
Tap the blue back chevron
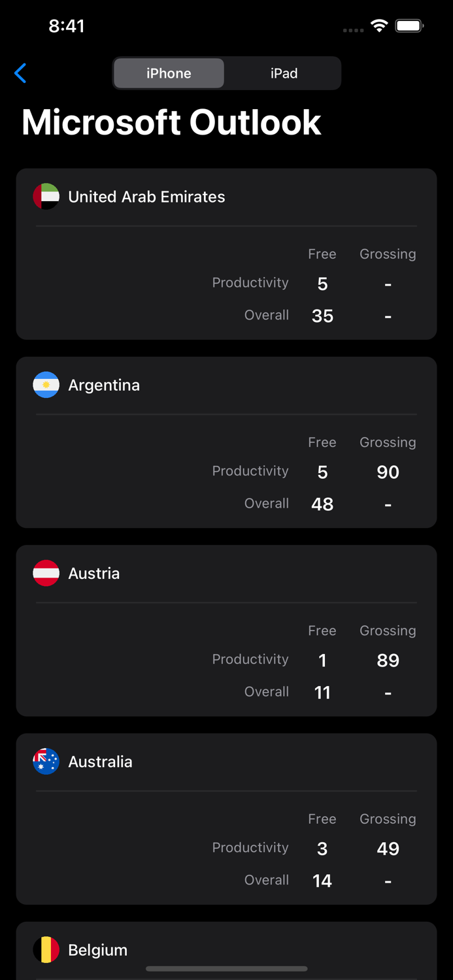20,73
